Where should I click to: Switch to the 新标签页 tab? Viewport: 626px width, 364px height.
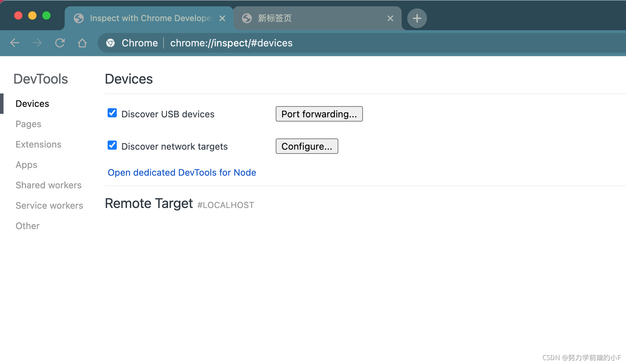click(317, 18)
